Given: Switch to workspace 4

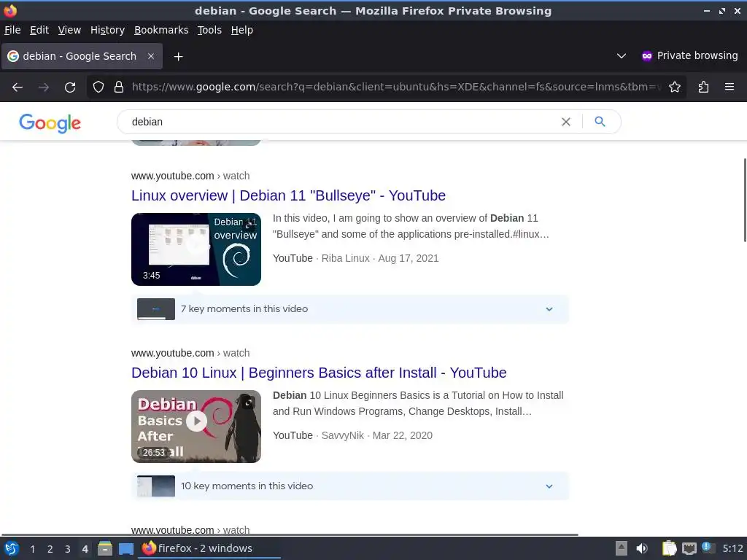Looking at the screenshot, I should coord(85,549).
